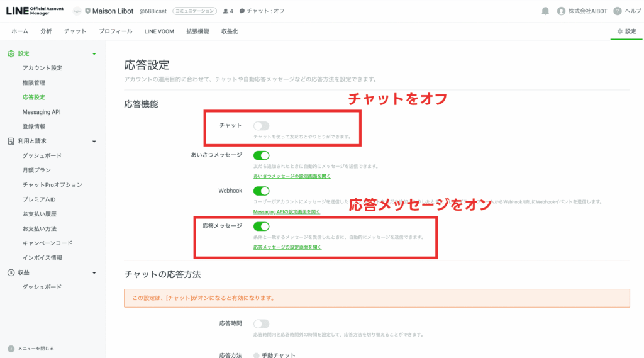This screenshot has height=358, width=644.
Task: Open the LINE VOOM tab
Action: pos(159,31)
